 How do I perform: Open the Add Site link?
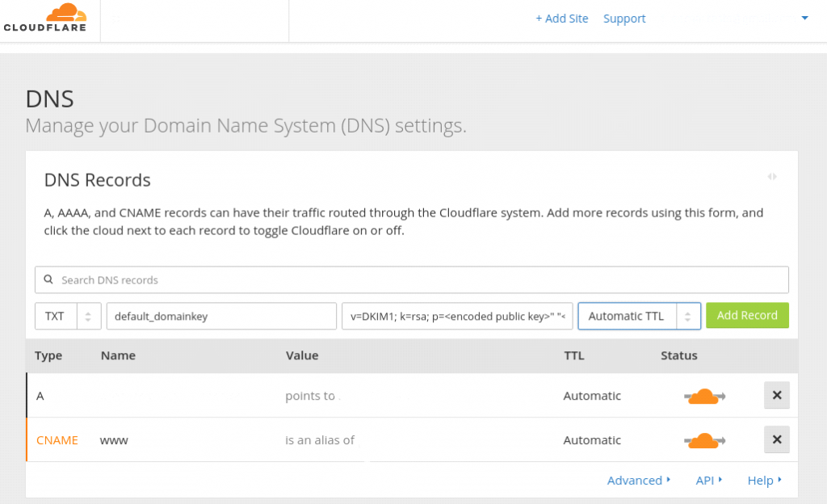562,19
